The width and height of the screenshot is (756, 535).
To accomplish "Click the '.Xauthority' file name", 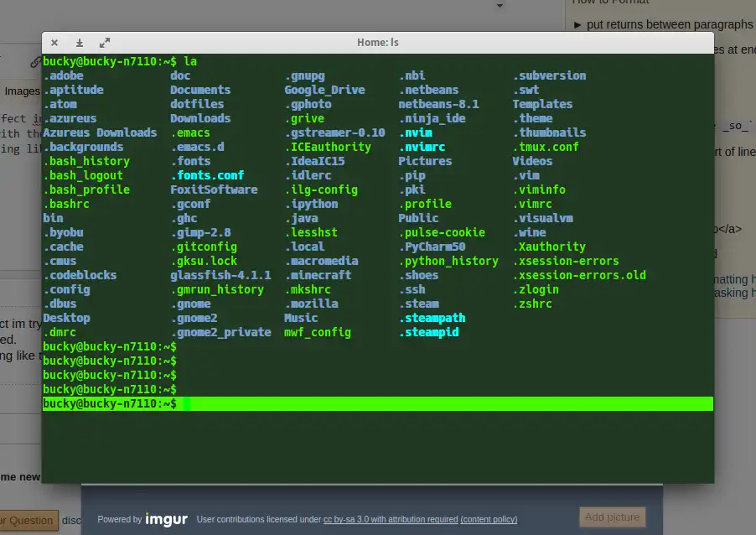I will pos(549,247).
